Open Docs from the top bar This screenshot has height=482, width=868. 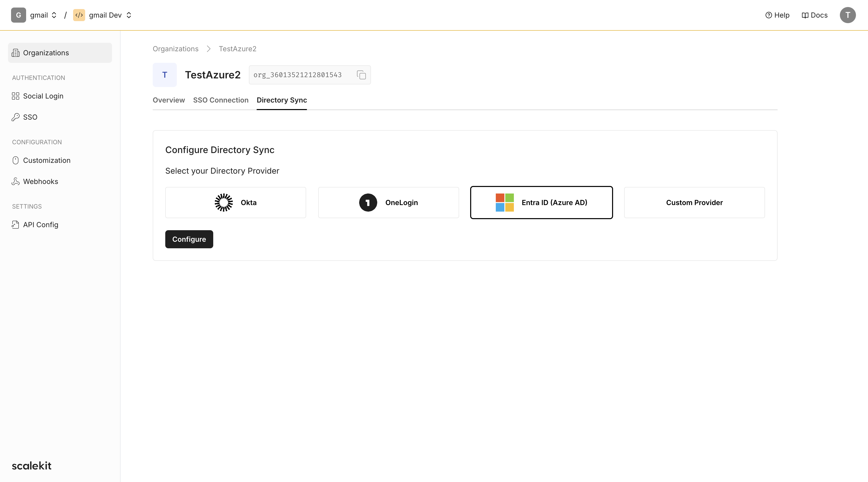pyautogui.click(x=815, y=15)
